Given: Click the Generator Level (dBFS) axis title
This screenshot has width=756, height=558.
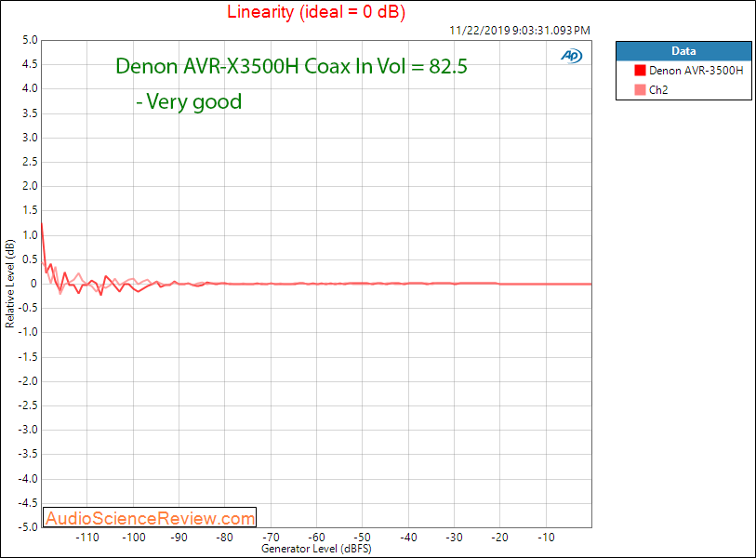Looking at the screenshot, I should [316, 549].
